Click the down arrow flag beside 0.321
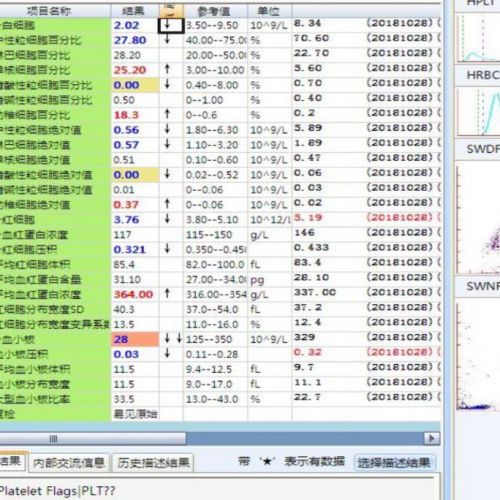This screenshot has height=500, width=500. pyautogui.click(x=167, y=249)
